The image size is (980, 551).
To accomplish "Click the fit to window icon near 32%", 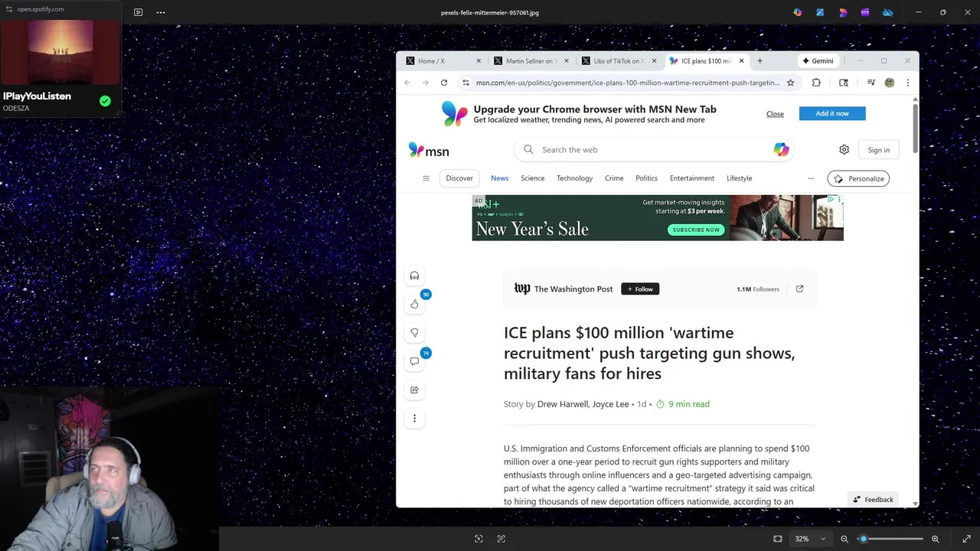I will pos(778,539).
